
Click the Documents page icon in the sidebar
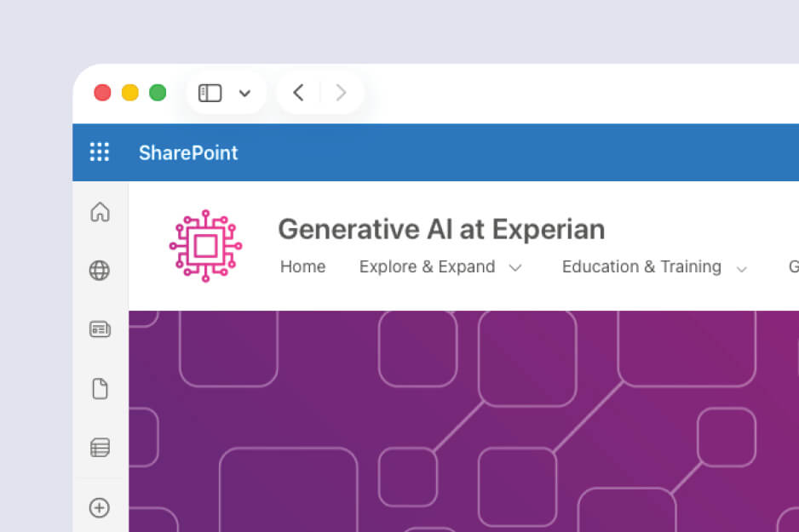tap(100, 388)
